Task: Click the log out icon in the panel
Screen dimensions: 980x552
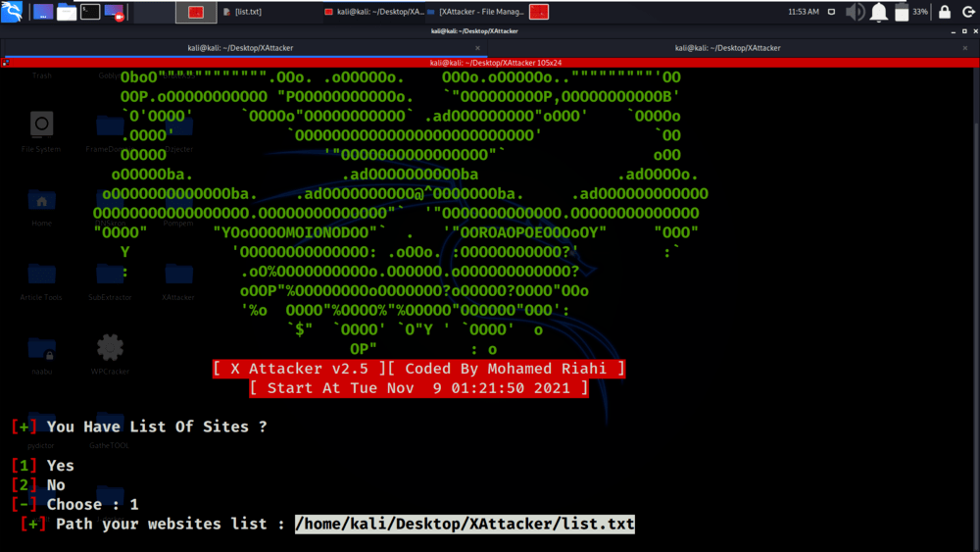Action: tap(968, 11)
